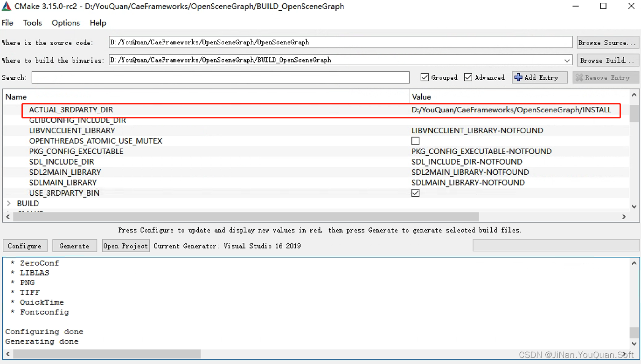Toggle the Advanced checkbox
Viewport: 641px width, 364px height.
[468, 77]
